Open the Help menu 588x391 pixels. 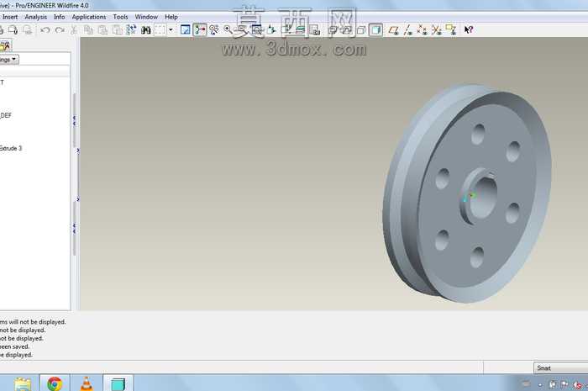point(171,17)
